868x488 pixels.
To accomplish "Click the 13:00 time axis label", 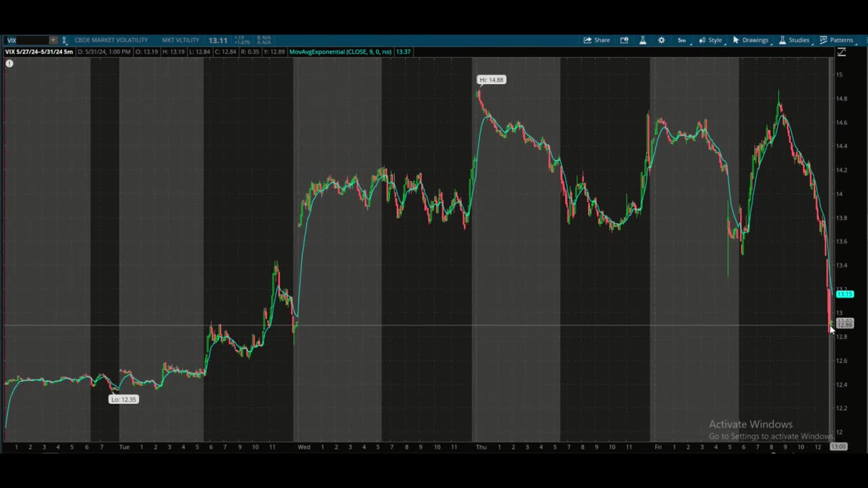I will click(x=839, y=447).
